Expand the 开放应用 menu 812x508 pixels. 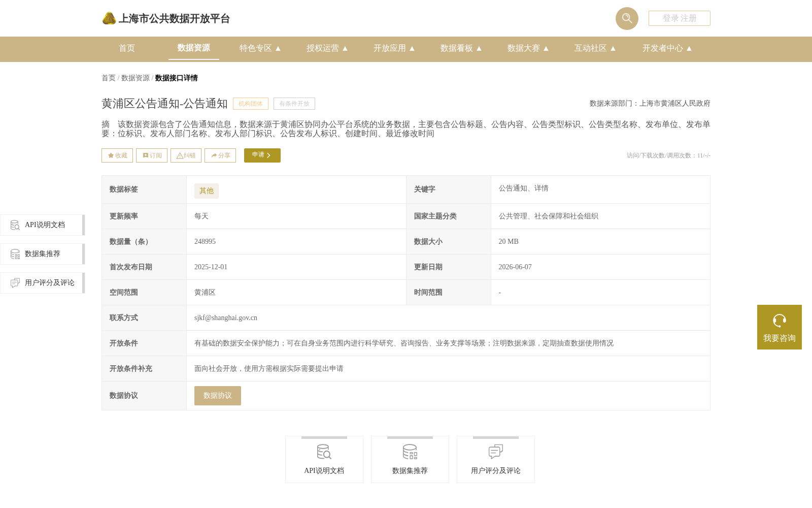[x=394, y=48]
